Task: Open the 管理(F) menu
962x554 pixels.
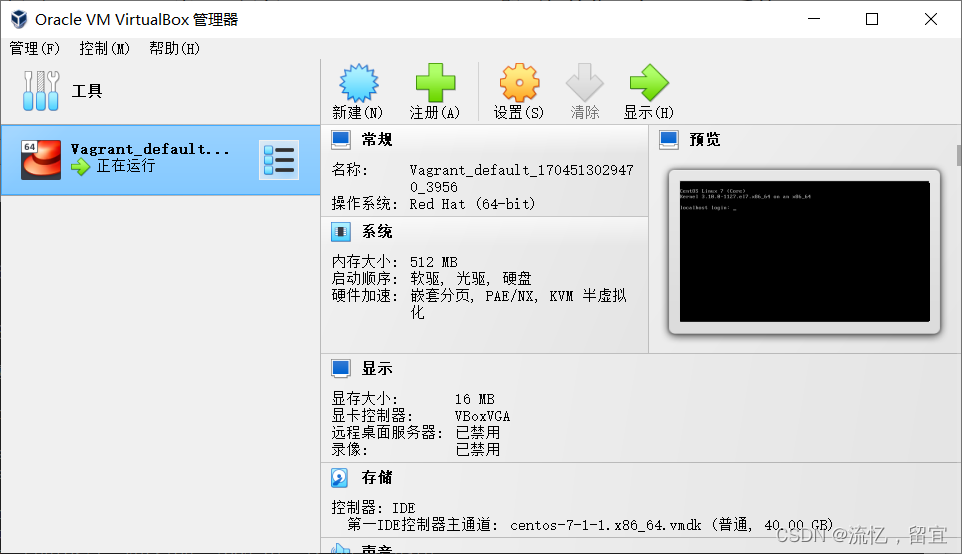Action: click(x=34, y=48)
